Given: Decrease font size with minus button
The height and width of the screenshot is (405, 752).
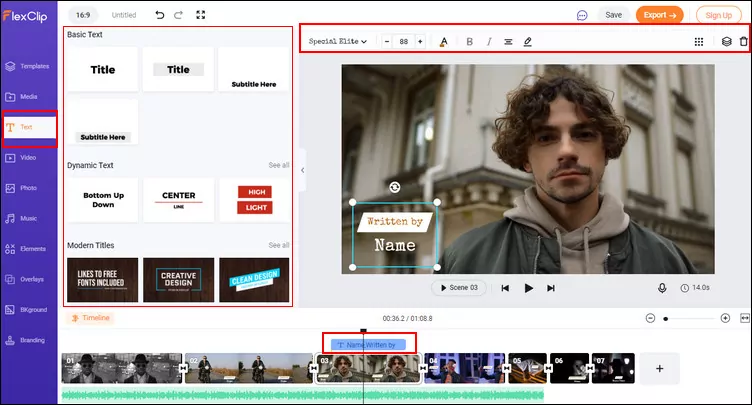Looking at the screenshot, I should [387, 41].
